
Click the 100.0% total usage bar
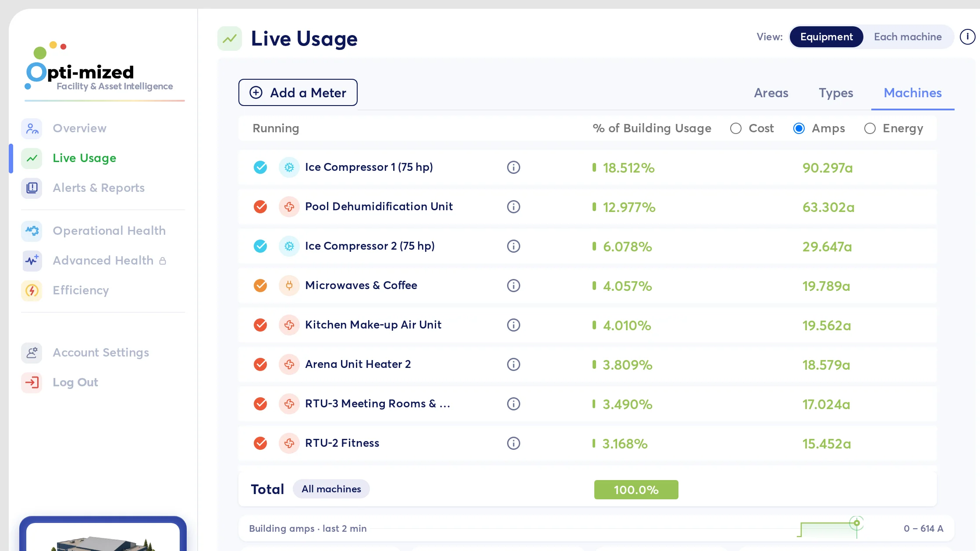pos(636,490)
